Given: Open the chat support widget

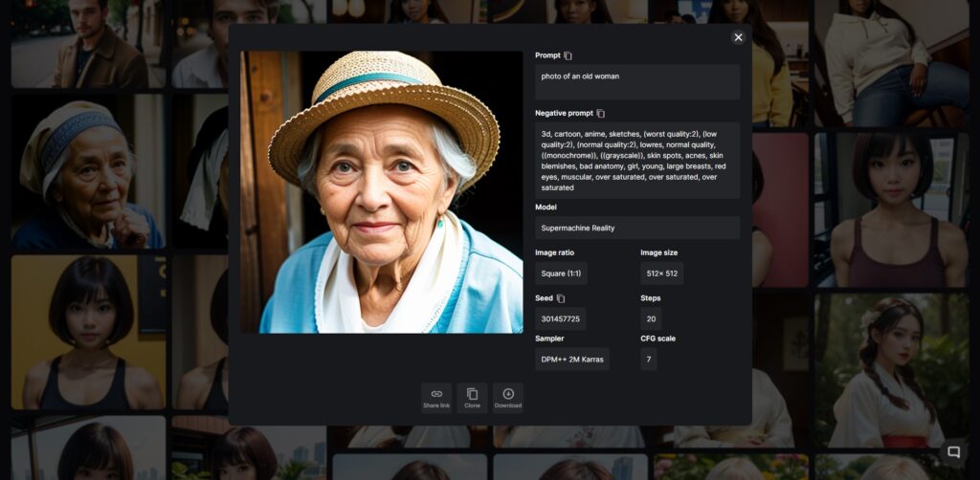Looking at the screenshot, I should (x=954, y=452).
